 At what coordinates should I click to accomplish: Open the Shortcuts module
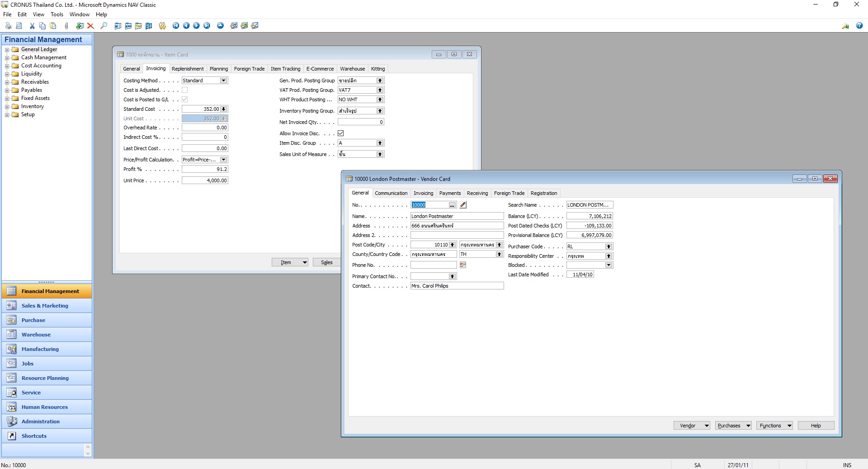[x=47, y=436]
